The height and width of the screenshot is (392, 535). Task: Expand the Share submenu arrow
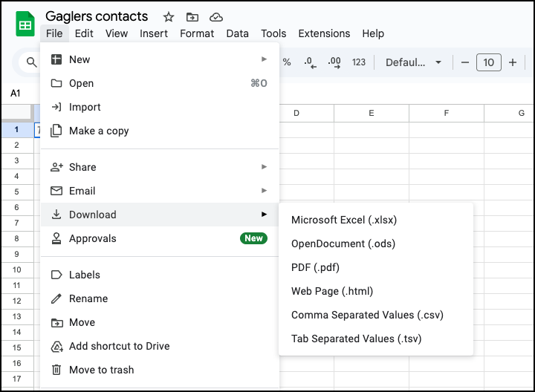tap(264, 167)
